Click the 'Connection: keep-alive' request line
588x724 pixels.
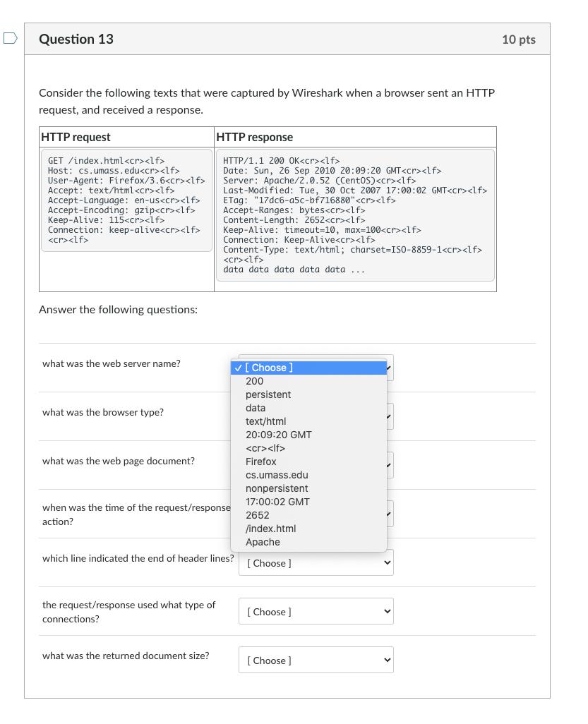tap(124, 230)
